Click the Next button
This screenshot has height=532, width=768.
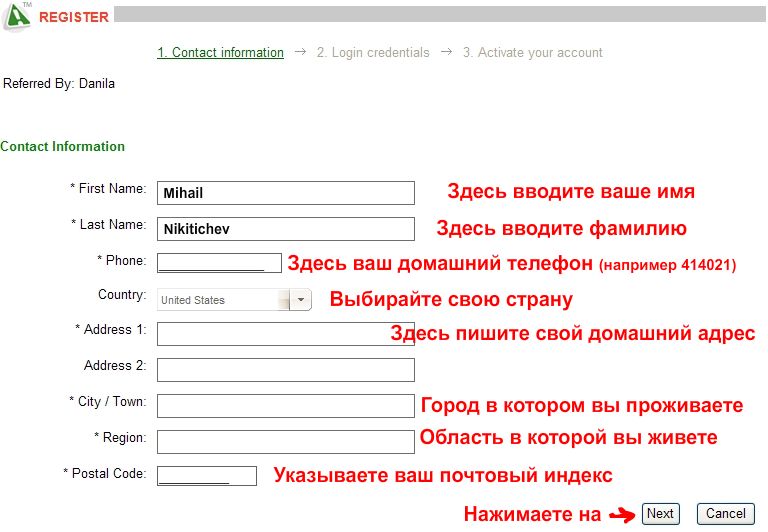pos(661,514)
